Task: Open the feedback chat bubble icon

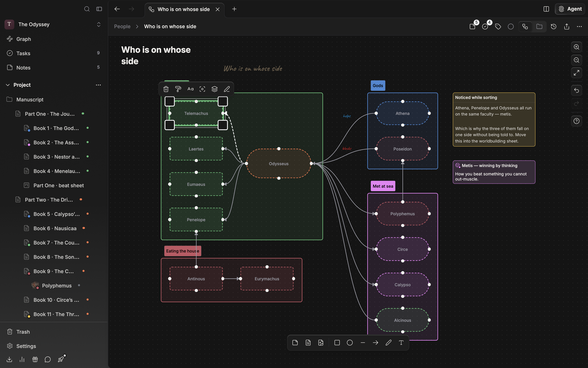Action: pos(48,359)
